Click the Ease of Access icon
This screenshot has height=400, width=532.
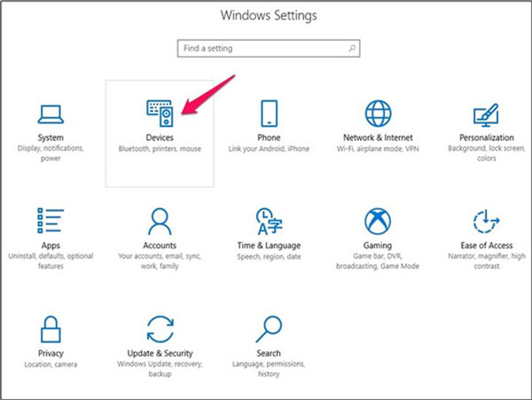(x=486, y=221)
